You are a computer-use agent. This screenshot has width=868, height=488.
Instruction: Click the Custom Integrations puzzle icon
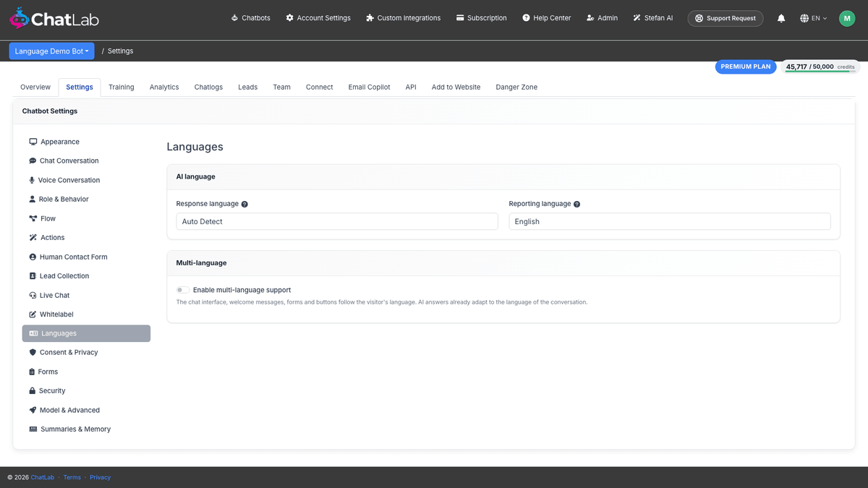(x=370, y=18)
